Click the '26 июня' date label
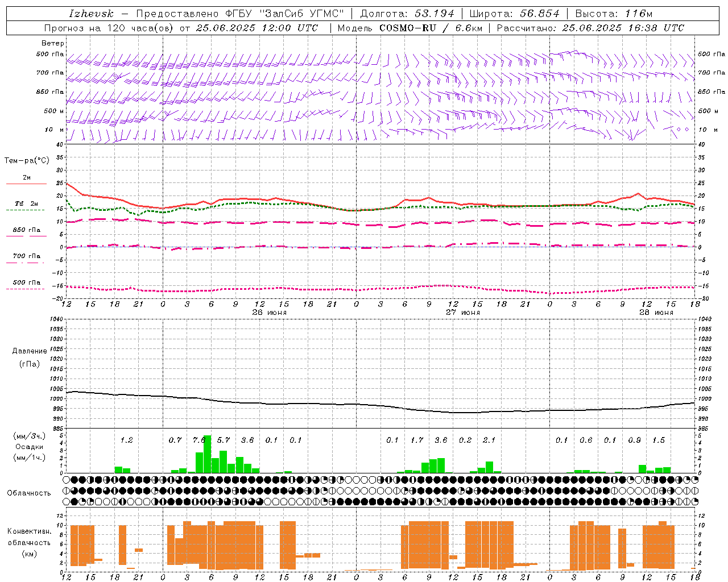 pyautogui.click(x=269, y=313)
